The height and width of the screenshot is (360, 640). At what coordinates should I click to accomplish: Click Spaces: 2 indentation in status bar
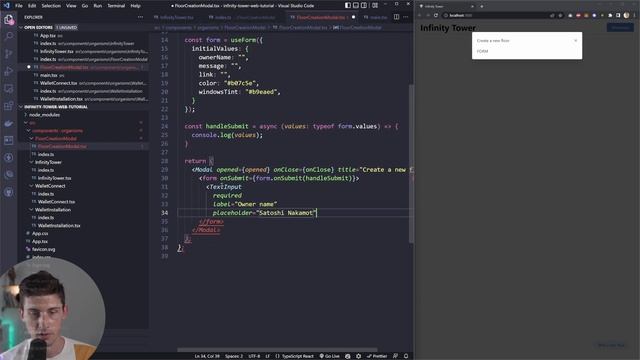click(x=234, y=356)
